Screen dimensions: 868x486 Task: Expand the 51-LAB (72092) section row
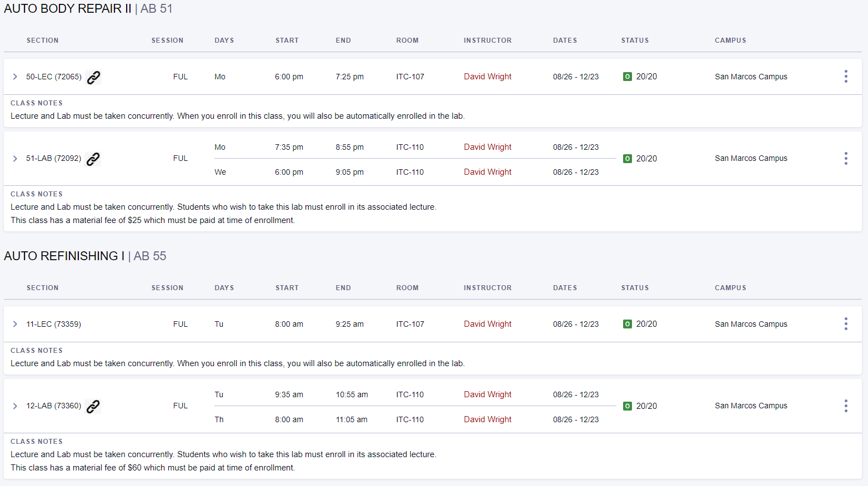click(x=15, y=159)
